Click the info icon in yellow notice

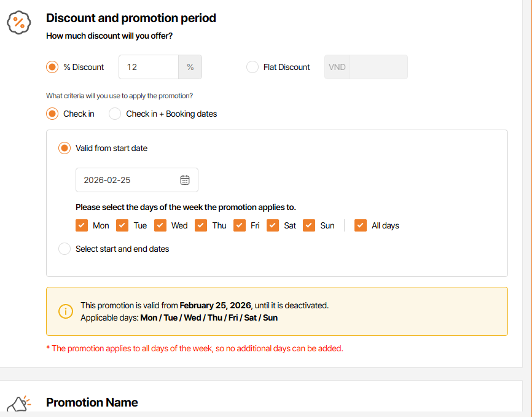click(66, 311)
